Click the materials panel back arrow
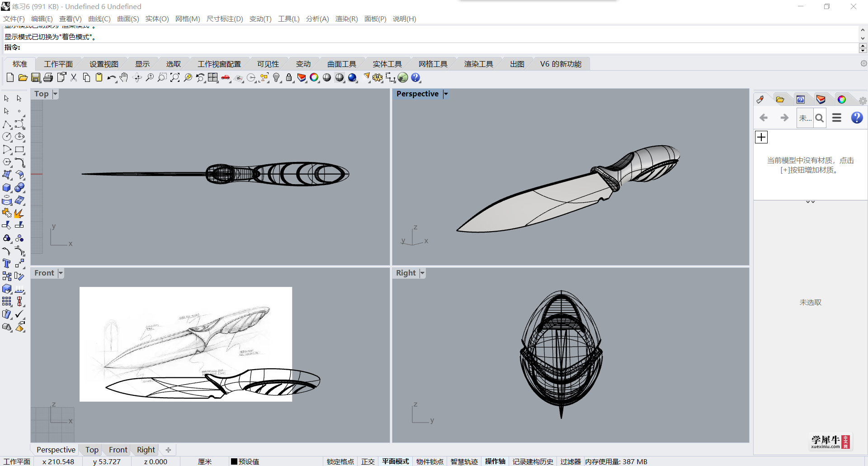 [764, 118]
